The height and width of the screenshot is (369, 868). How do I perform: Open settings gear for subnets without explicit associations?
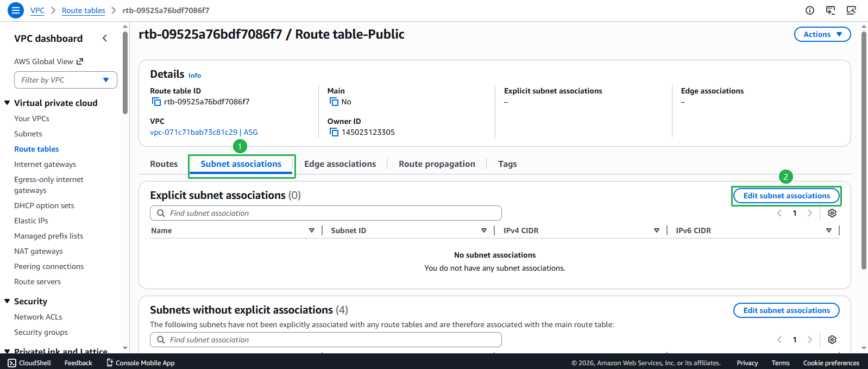pyautogui.click(x=832, y=340)
